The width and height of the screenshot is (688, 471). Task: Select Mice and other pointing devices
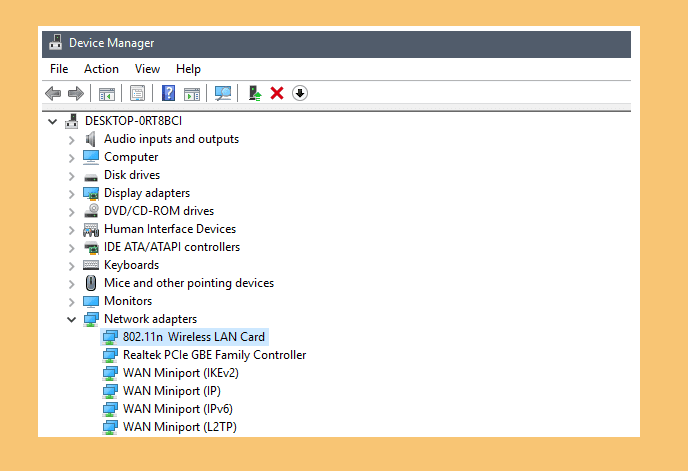[x=188, y=283]
